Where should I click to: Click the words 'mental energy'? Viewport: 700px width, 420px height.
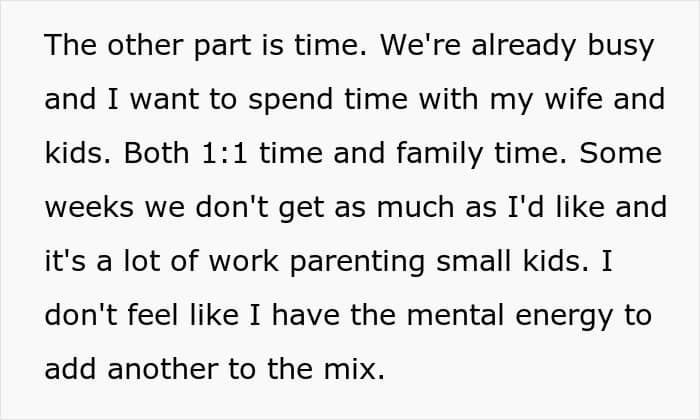(x=510, y=317)
